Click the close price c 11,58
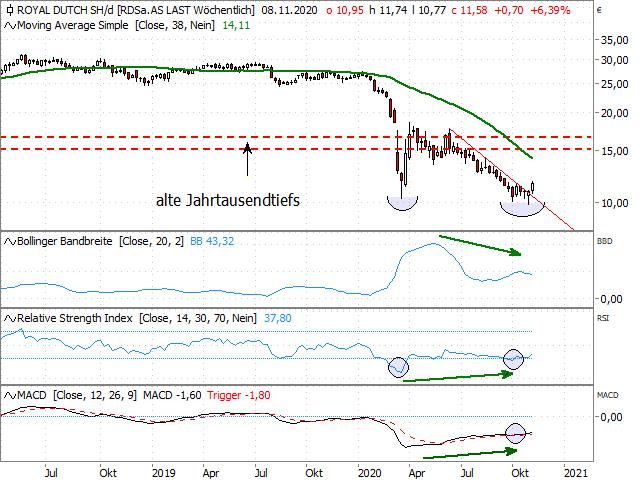 click(x=469, y=10)
